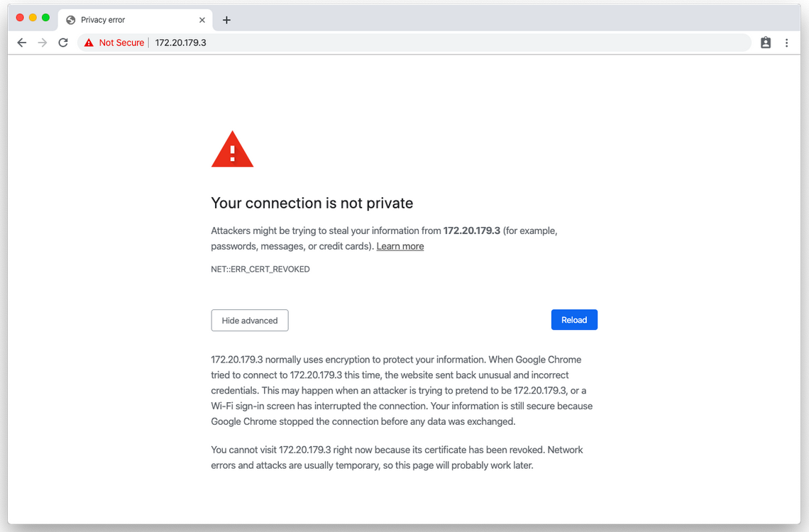Click the 172.20.179.3 address bar field

pyautogui.click(x=426, y=43)
